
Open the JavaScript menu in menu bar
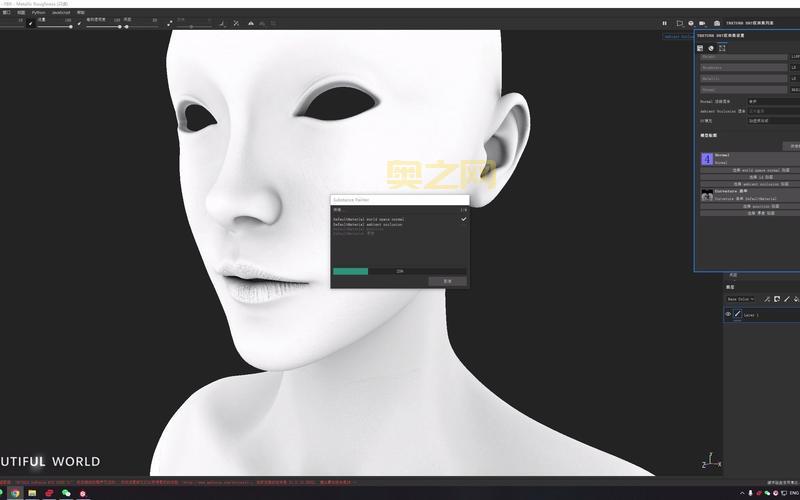click(61, 12)
